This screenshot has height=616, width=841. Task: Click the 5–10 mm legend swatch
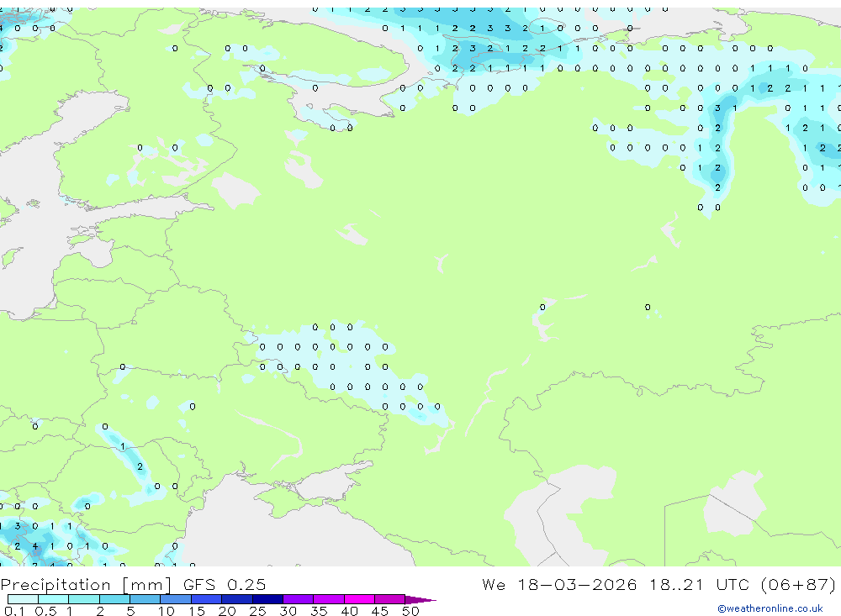[145, 599]
